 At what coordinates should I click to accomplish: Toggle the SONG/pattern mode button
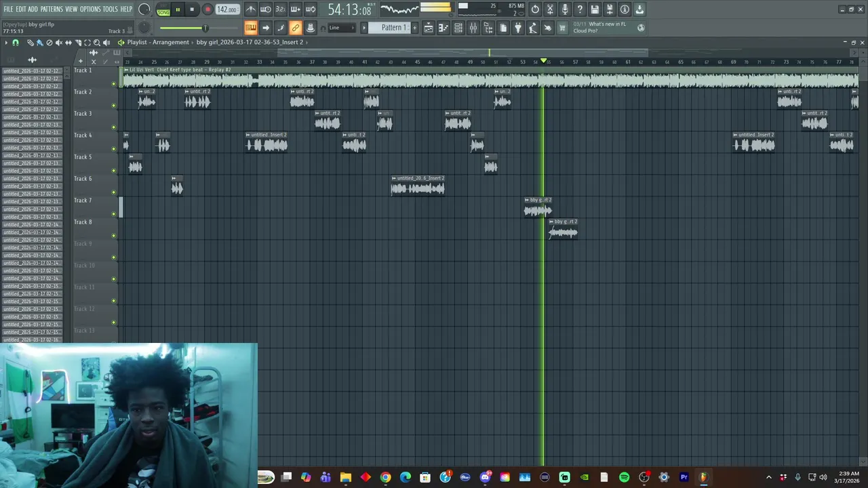163,10
